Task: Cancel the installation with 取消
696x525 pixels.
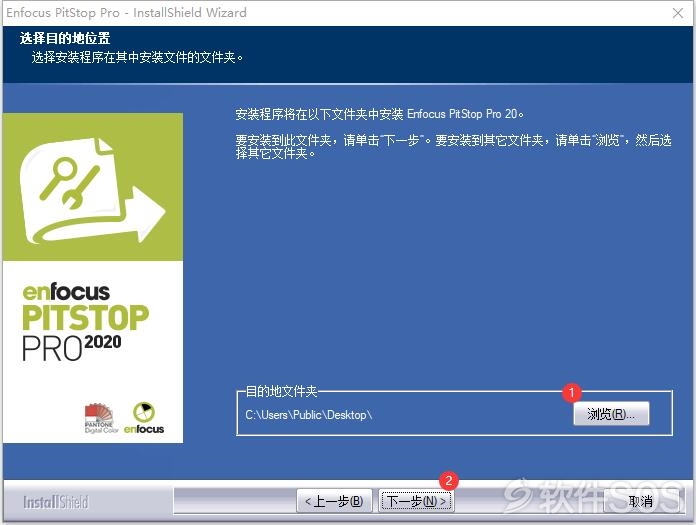Action: coord(641,501)
